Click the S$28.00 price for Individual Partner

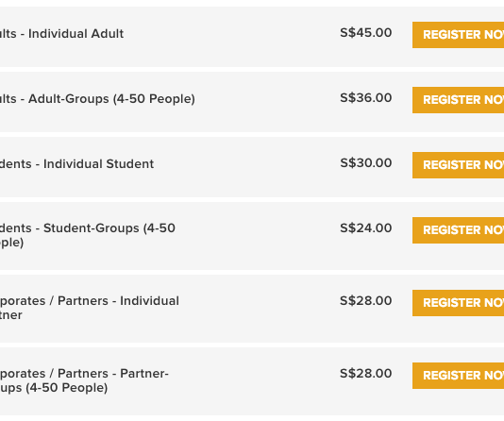tap(366, 301)
